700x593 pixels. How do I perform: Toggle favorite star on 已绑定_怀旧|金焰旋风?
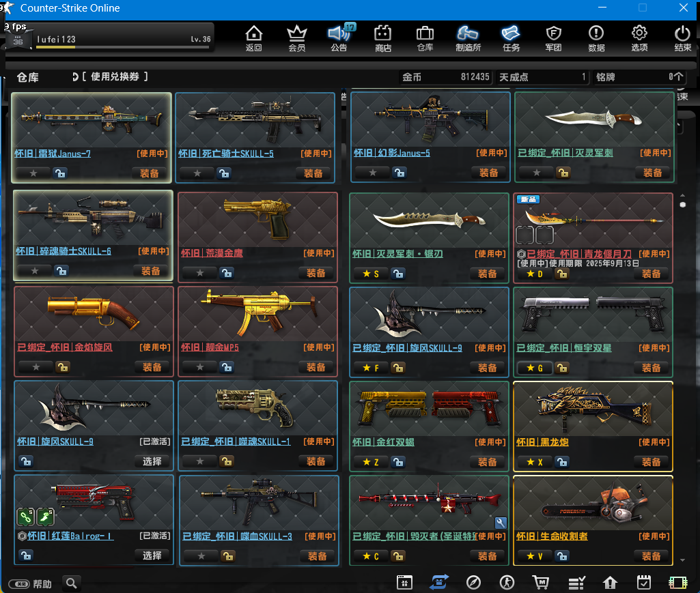coord(36,367)
